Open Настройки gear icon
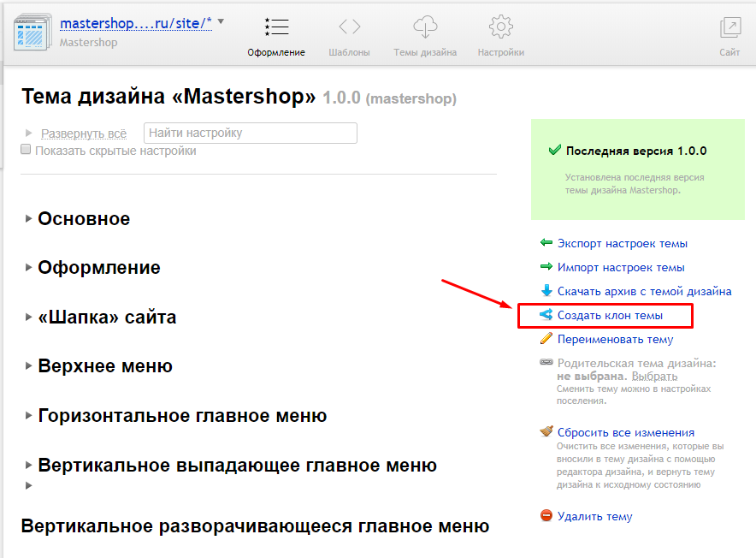756x558 pixels. point(501,27)
